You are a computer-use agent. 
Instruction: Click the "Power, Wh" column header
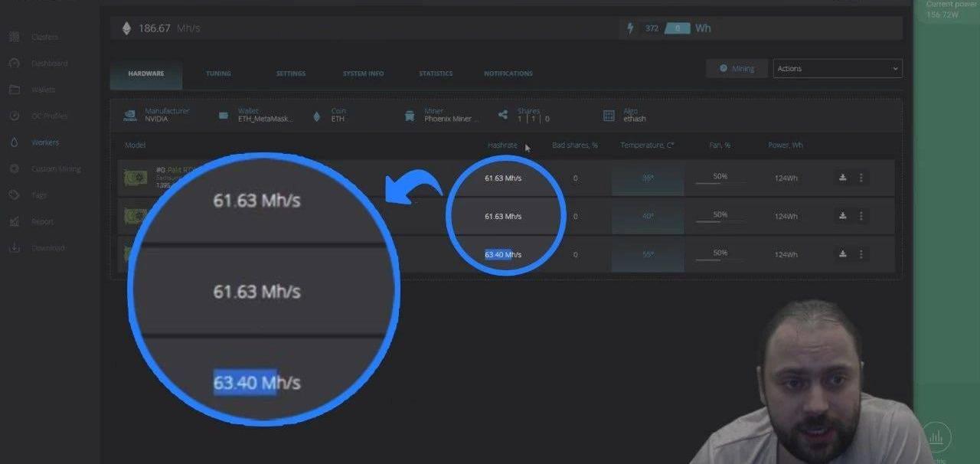pos(786,145)
